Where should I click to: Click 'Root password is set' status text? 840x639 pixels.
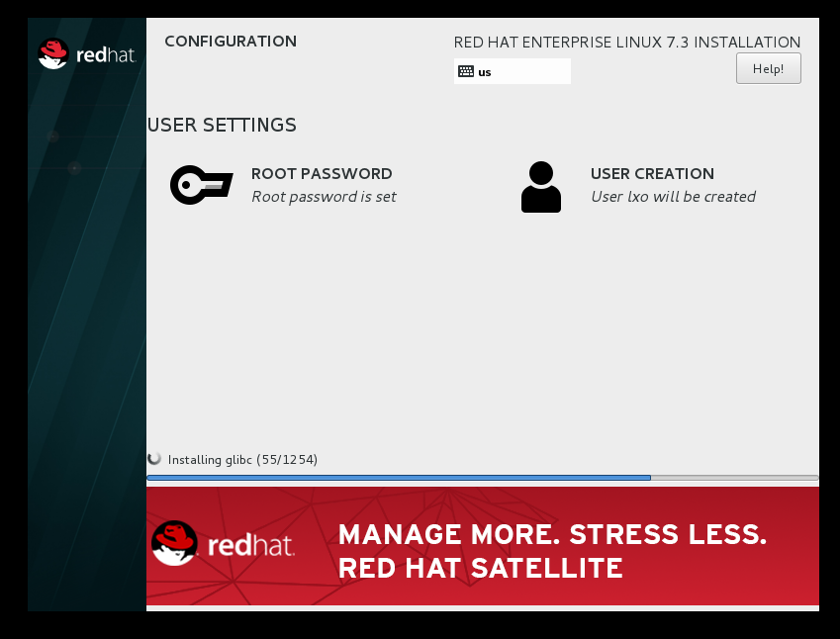pyautogui.click(x=324, y=197)
